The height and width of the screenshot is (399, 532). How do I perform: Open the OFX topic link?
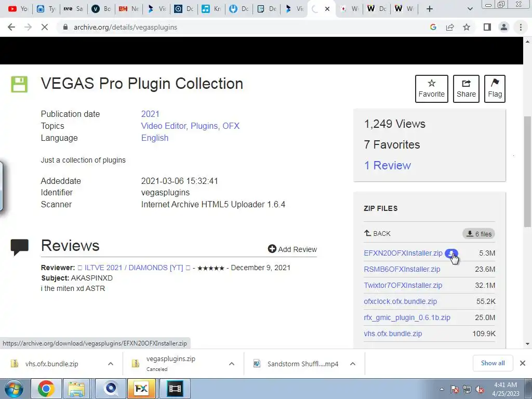tap(231, 126)
